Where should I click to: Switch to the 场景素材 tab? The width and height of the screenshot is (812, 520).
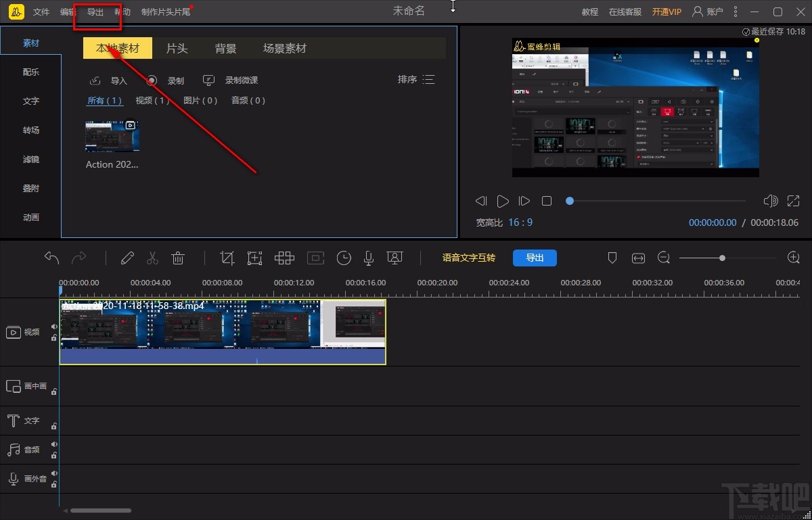(x=285, y=48)
